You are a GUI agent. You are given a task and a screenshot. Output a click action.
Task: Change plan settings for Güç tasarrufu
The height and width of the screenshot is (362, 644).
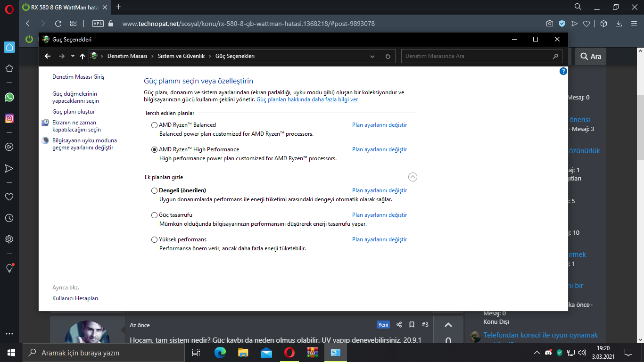point(380,215)
